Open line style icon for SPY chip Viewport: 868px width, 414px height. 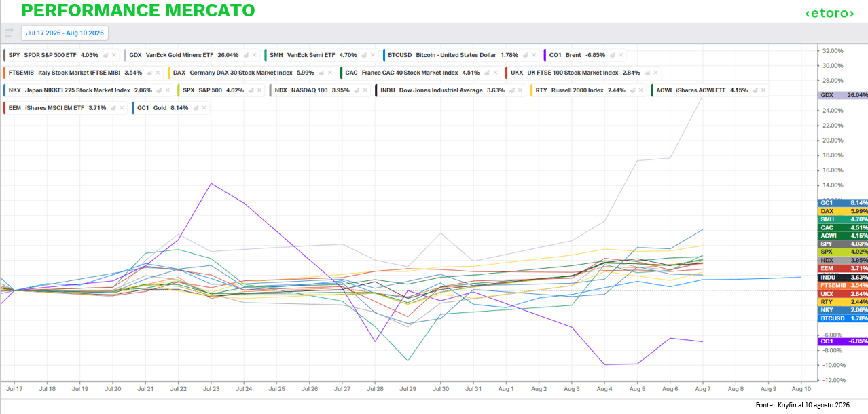click(x=105, y=55)
